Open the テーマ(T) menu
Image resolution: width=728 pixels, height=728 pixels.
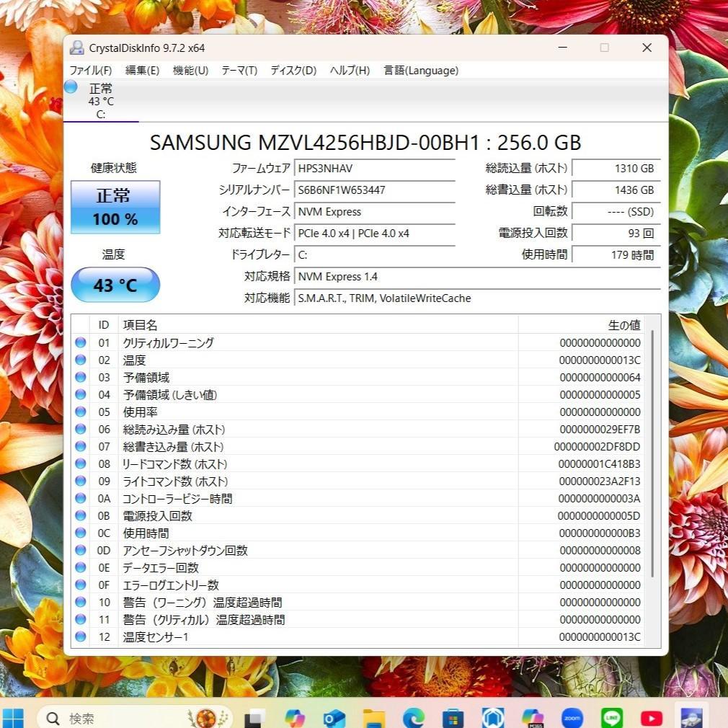click(239, 70)
